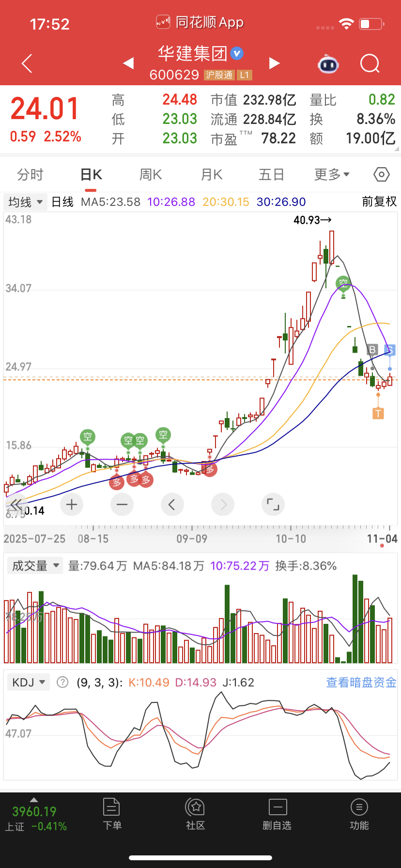Tap the 20:30.15 MA legend

point(226,202)
